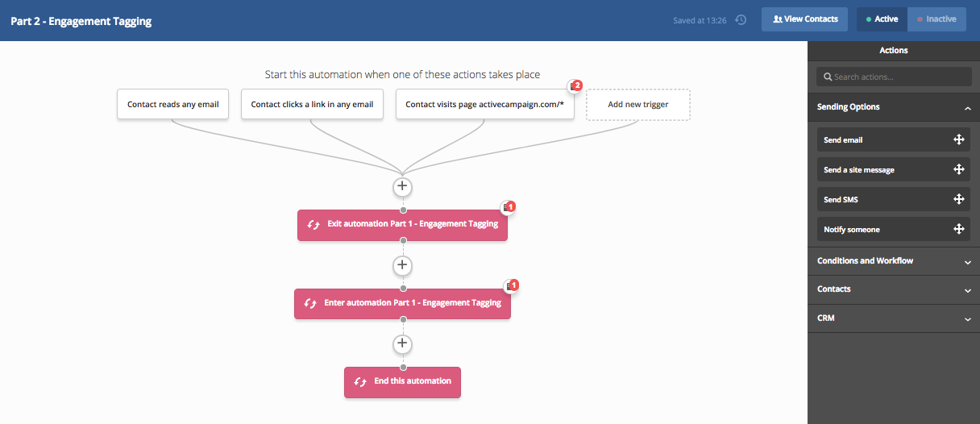The width and height of the screenshot is (980, 424).
Task: Open note badge on Exit automation step
Action: click(x=509, y=207)
